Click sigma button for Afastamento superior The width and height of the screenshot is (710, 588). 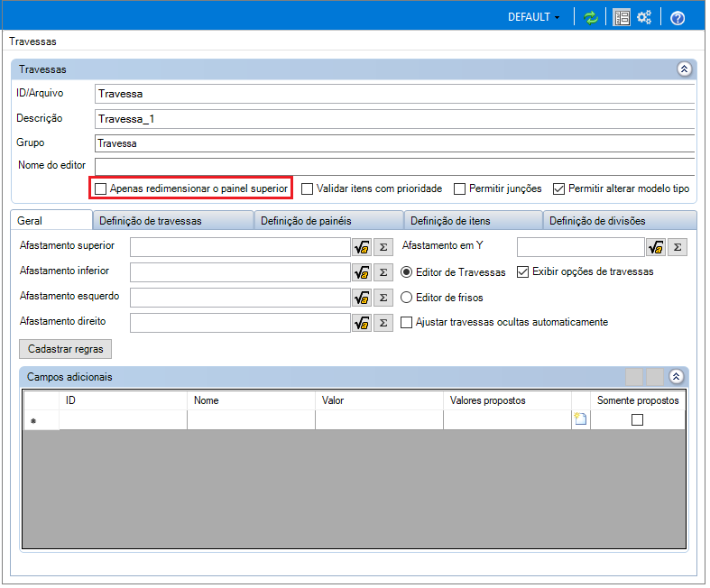[385, 249]
